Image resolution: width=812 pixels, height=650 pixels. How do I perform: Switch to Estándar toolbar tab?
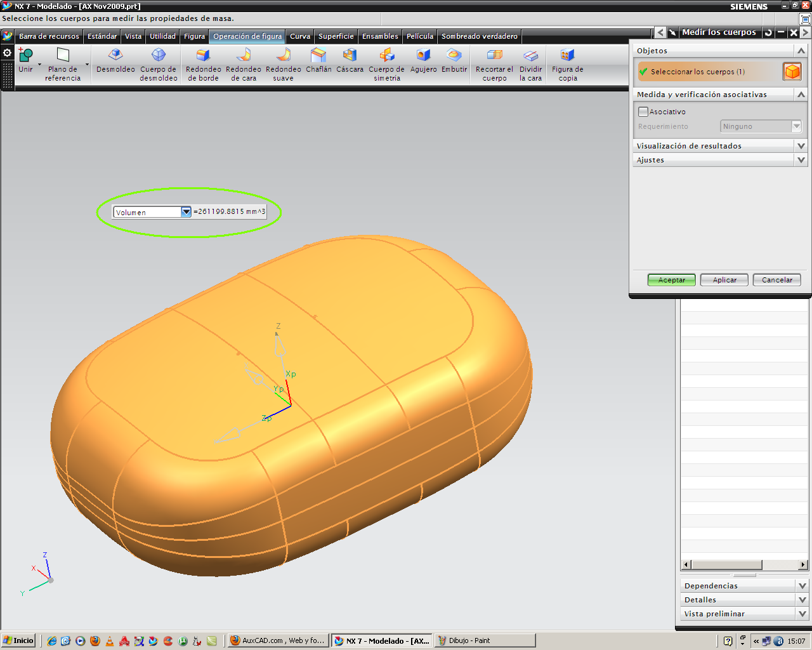(x=102, y=36)
